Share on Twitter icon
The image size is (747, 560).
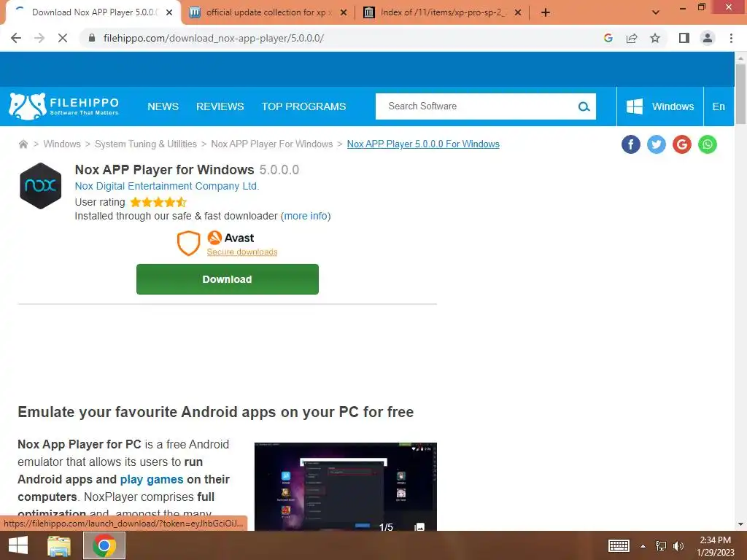click(656, 144)
